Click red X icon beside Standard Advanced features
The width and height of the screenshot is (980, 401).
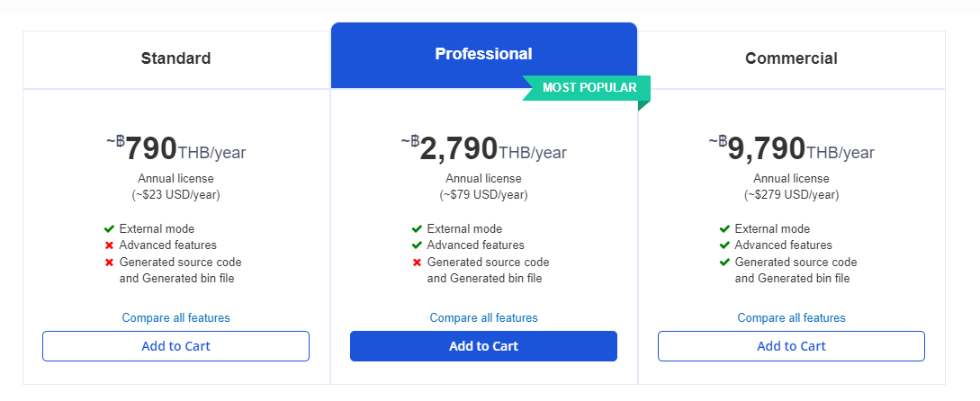tap(110, 245)
